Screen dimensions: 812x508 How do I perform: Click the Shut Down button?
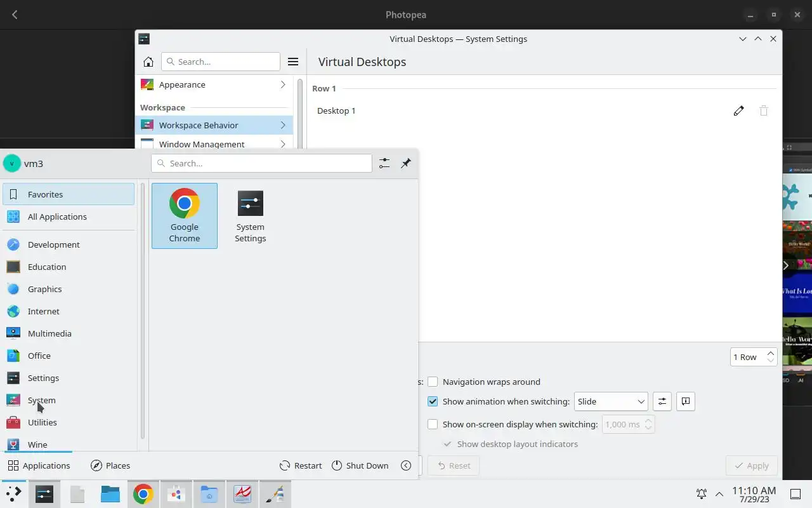pos(360,465)
